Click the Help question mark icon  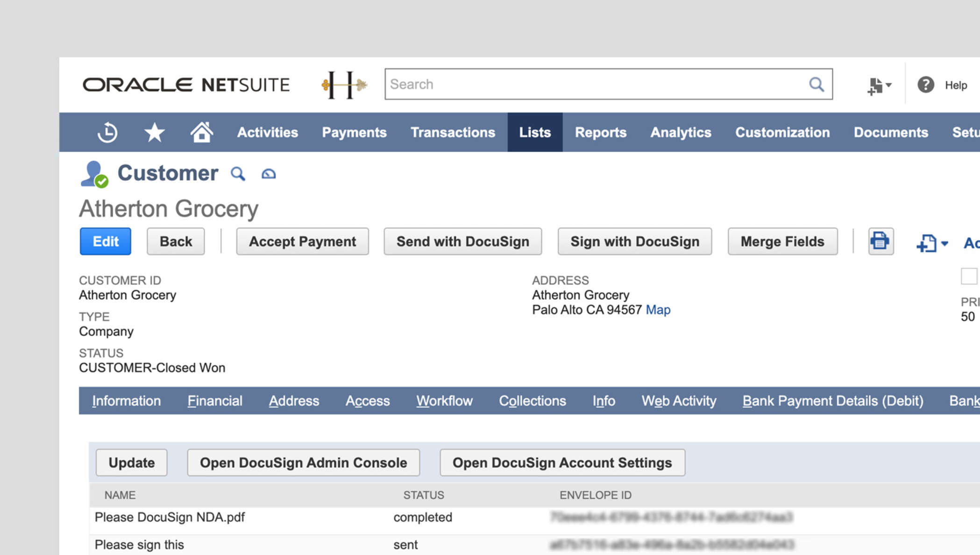point(925,85)
